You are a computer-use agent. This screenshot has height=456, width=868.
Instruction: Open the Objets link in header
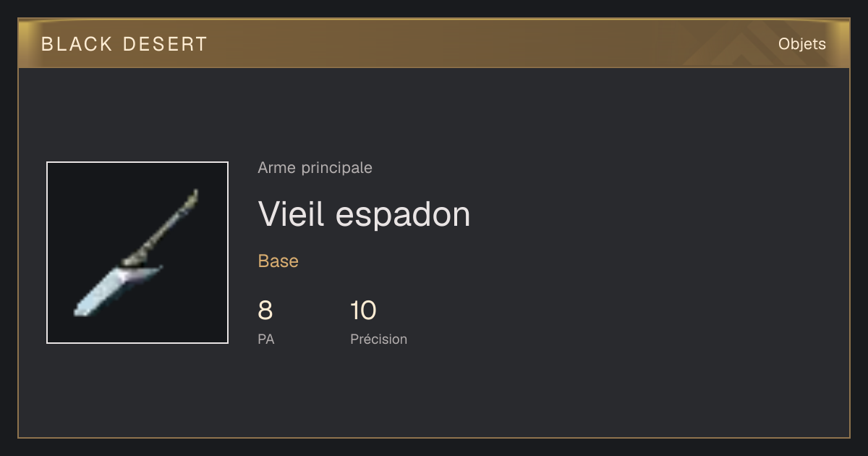801,44
